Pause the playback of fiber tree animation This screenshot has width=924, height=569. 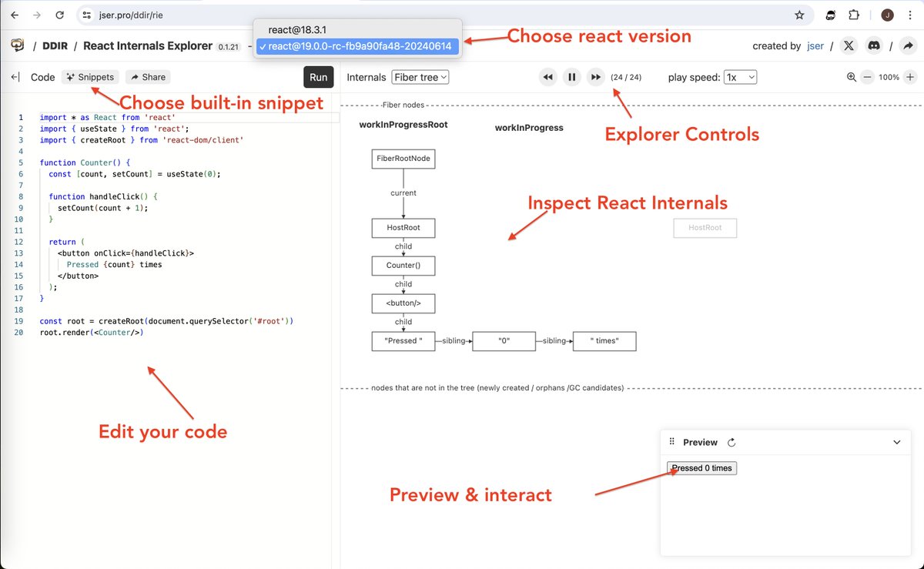point(572,77)
